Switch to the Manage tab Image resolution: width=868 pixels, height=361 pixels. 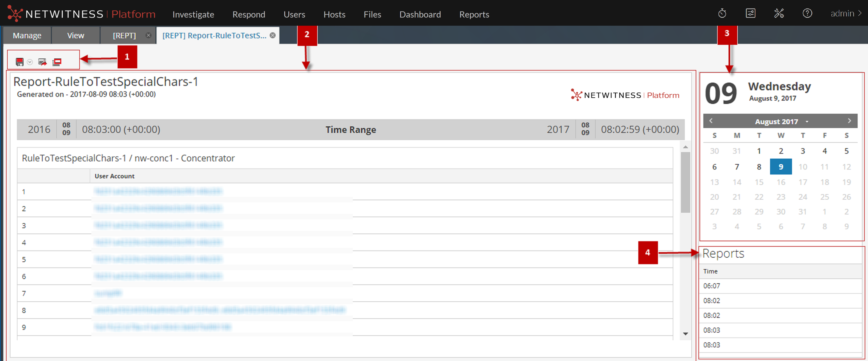point(27,35)
